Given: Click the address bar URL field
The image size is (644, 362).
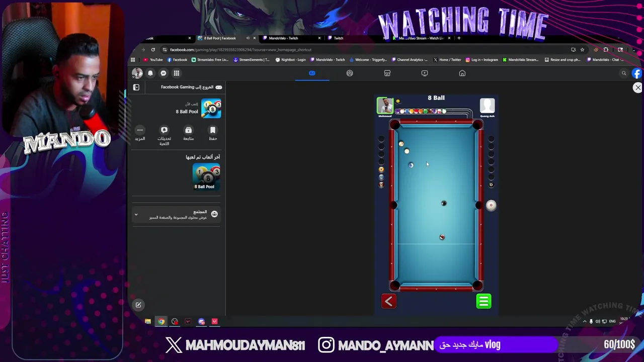Looking at the screenshot, I should [367, 50].
